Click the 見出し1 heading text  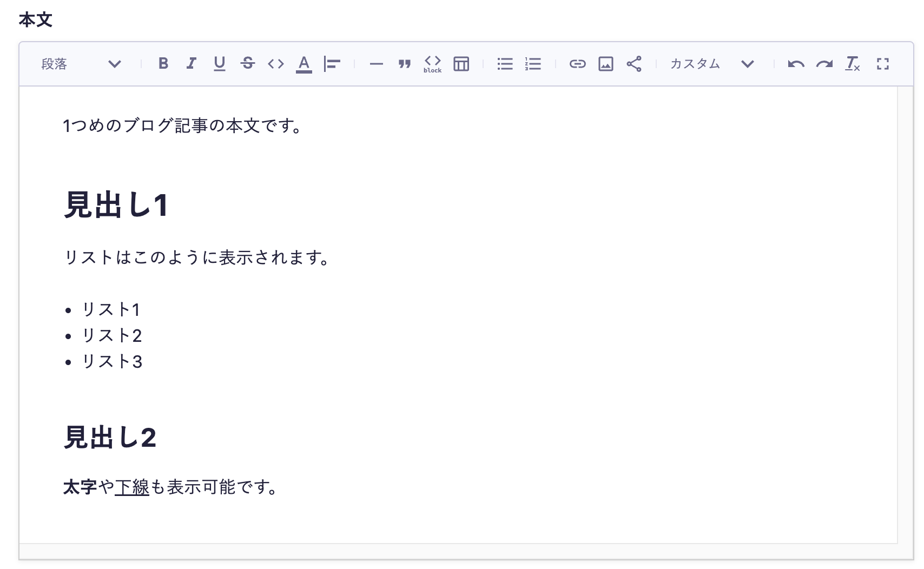tap(116, 206)
